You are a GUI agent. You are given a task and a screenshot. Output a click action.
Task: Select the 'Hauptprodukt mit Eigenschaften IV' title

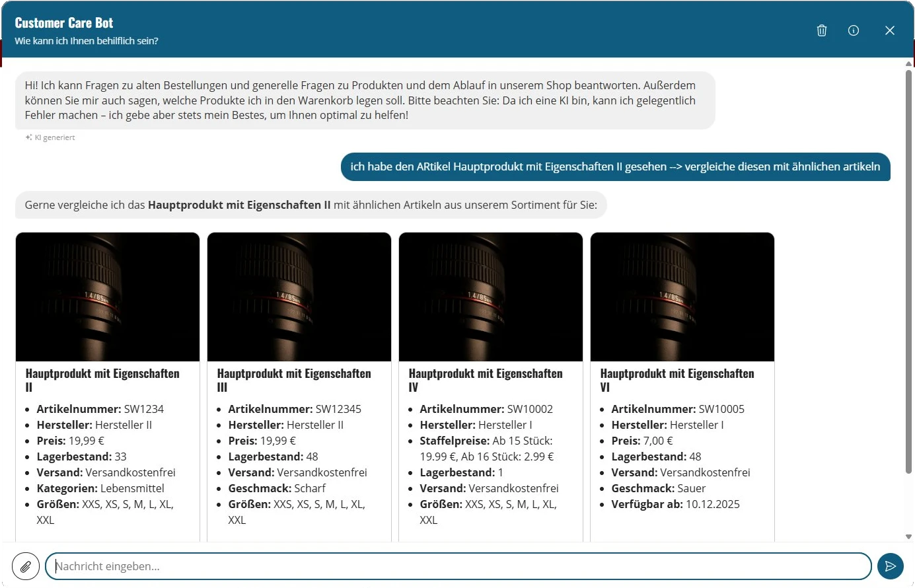(x=486, y=380)
